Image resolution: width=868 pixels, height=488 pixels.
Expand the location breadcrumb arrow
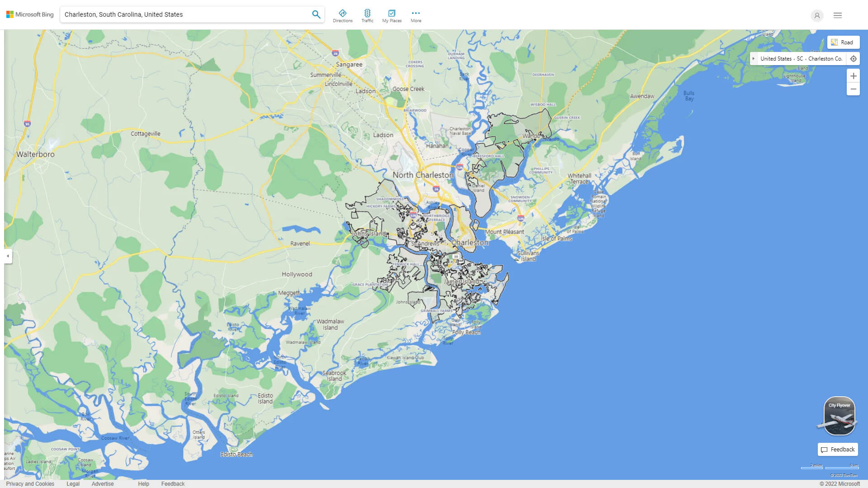point(754,58)
